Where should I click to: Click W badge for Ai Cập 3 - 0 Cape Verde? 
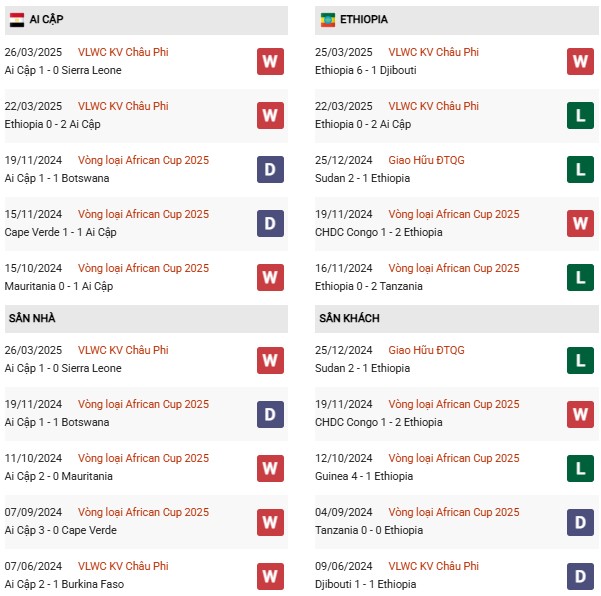269,521
